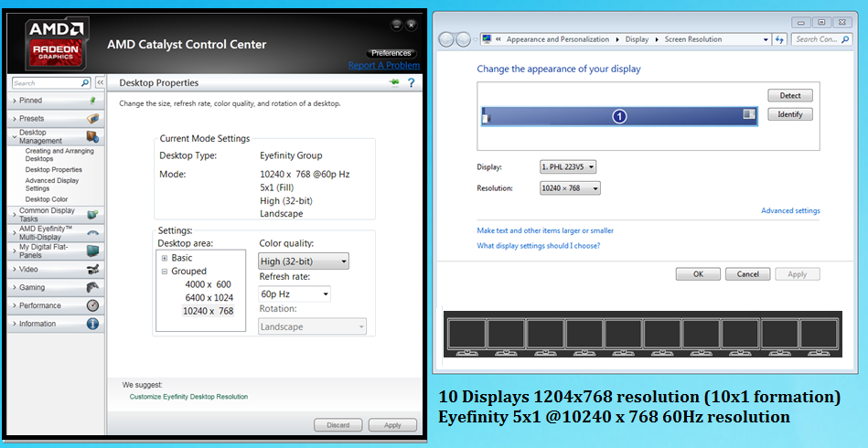This screenshot has height=448, width=868.
Task: Open the address bar history dropdown arrow
Action: [766, 39]
